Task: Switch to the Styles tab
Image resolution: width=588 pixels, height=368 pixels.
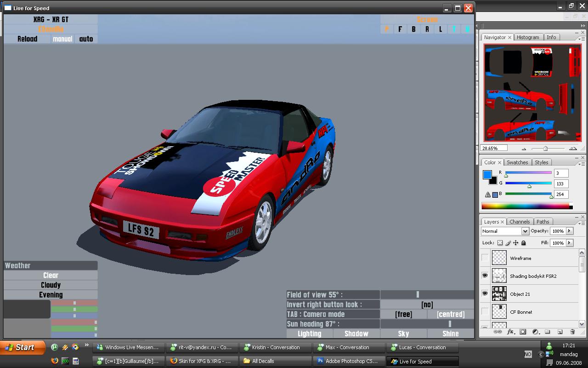Action: click(x=541, y=162)
